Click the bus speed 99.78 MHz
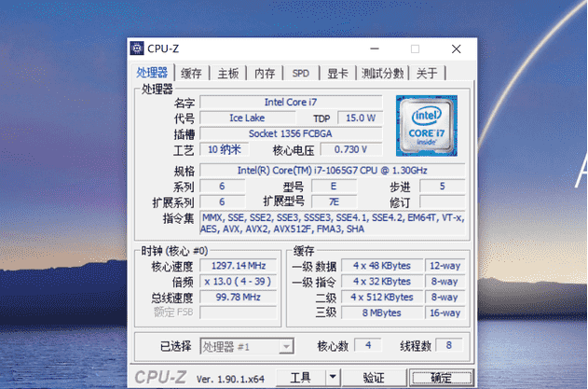 (239, 297)
